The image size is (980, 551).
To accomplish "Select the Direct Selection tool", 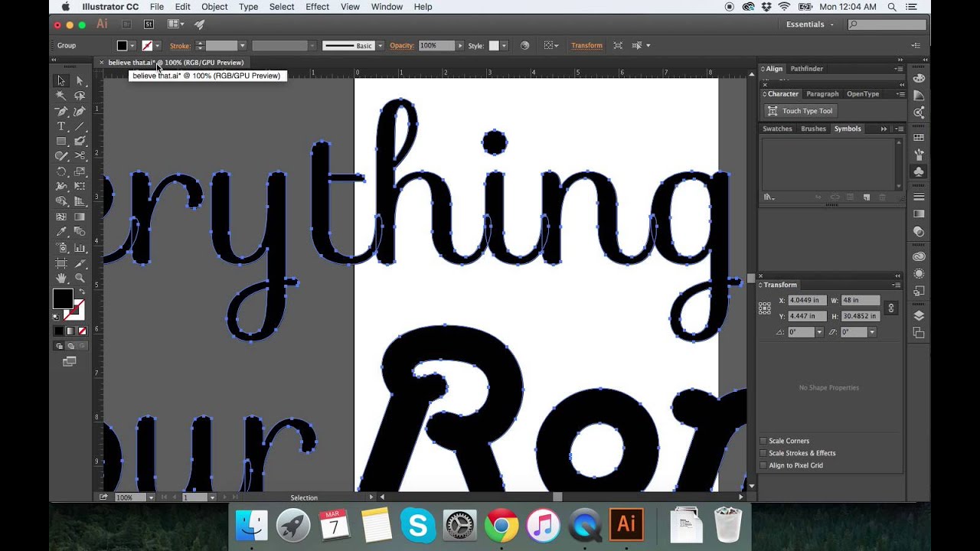I will tap(80, 80).
